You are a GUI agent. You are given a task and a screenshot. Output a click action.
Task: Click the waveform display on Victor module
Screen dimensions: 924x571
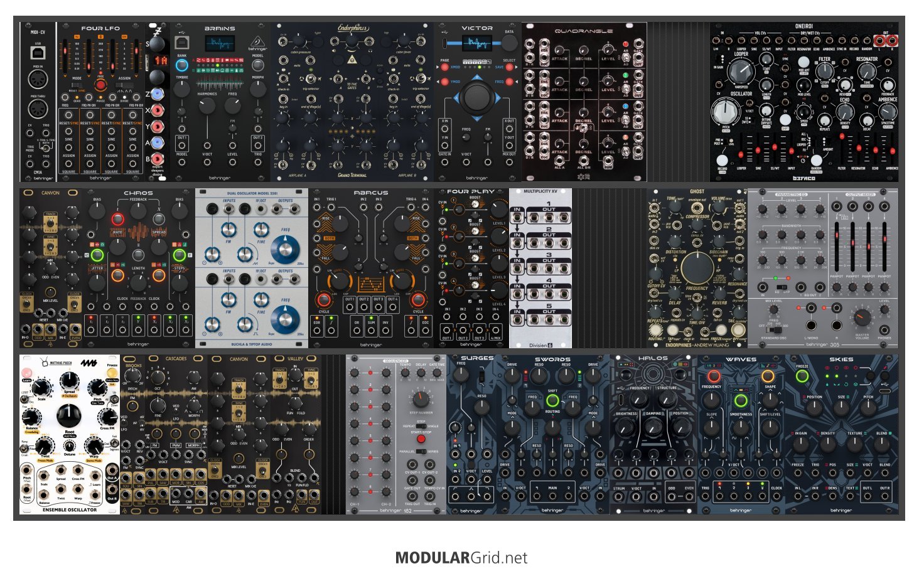tap(477, 43)
